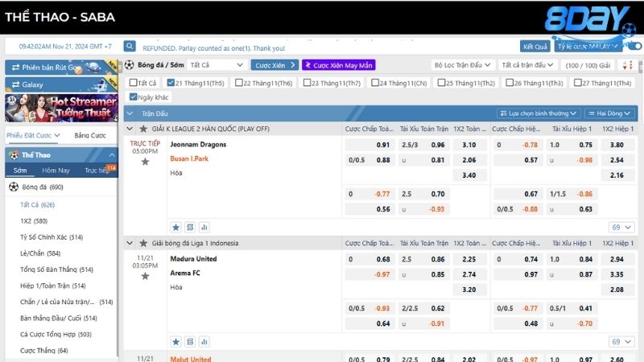
Task: Expand 69 more markets for Madura United
Action: tap(621, 341)
